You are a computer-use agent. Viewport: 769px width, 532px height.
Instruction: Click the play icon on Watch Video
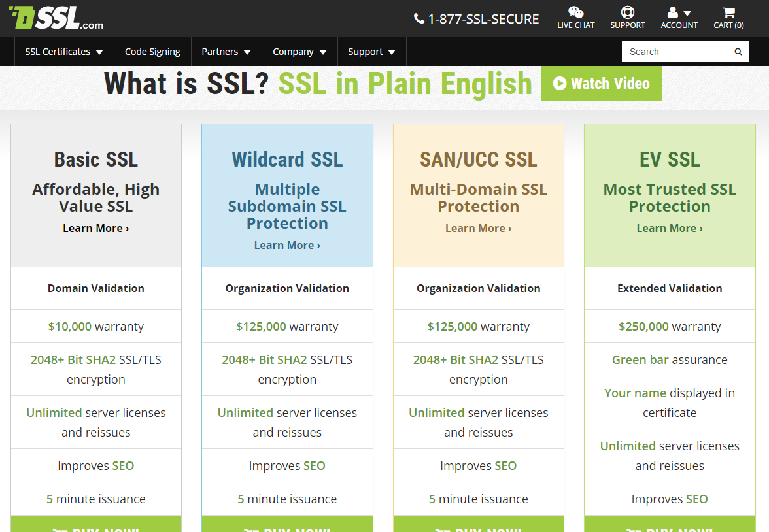click(560, 84)
